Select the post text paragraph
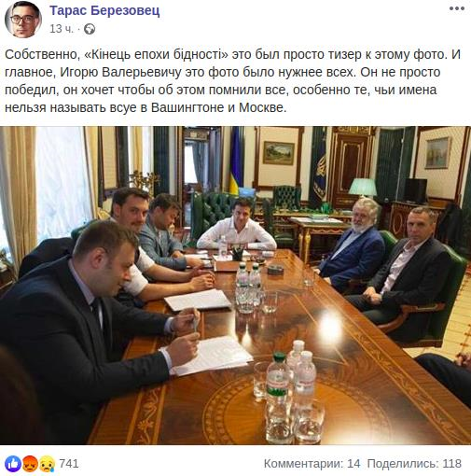 [232, 81]
